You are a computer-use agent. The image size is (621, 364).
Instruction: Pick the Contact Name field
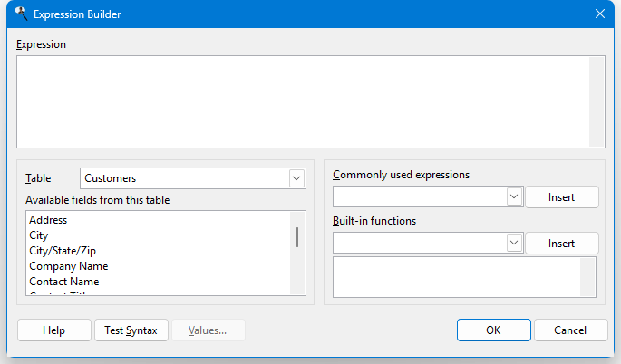[63, 282]
